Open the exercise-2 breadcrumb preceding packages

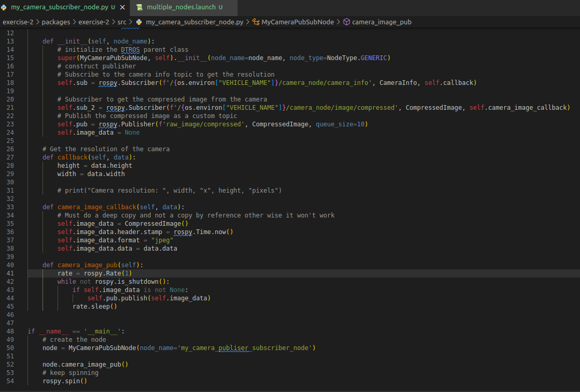point(18,22)
